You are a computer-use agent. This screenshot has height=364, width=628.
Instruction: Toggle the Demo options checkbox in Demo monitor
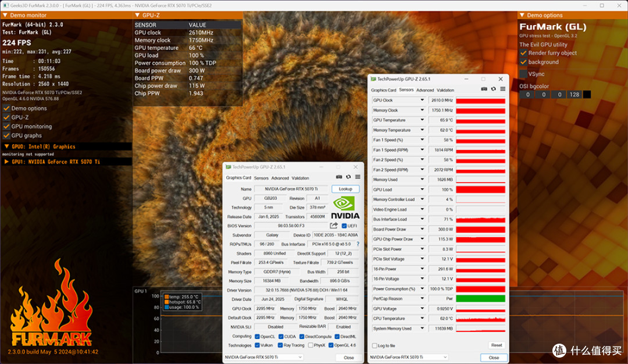(6, 108)
